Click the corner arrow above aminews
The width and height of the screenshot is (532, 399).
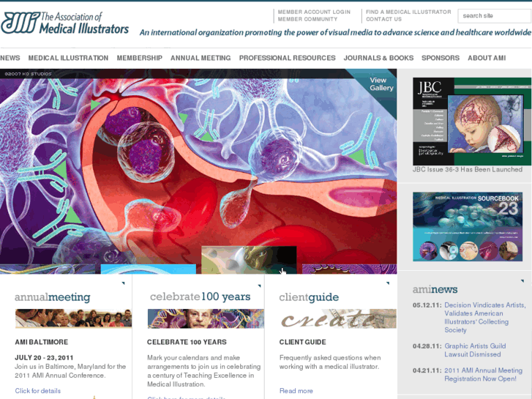tap(522, 281)
